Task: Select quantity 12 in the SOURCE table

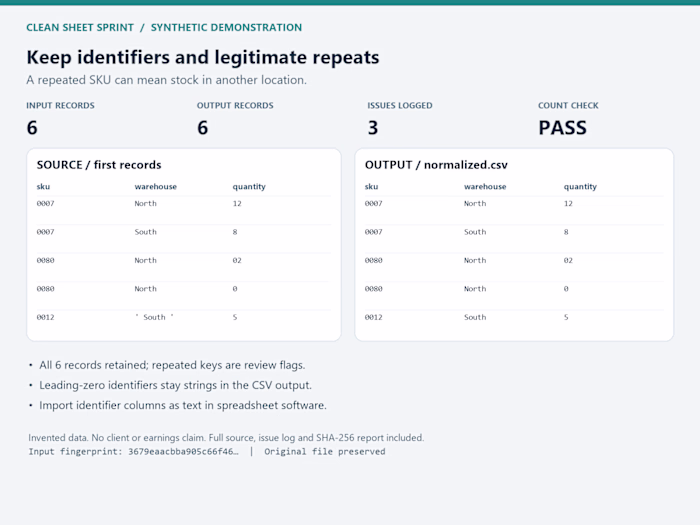Action: (237, 204)
